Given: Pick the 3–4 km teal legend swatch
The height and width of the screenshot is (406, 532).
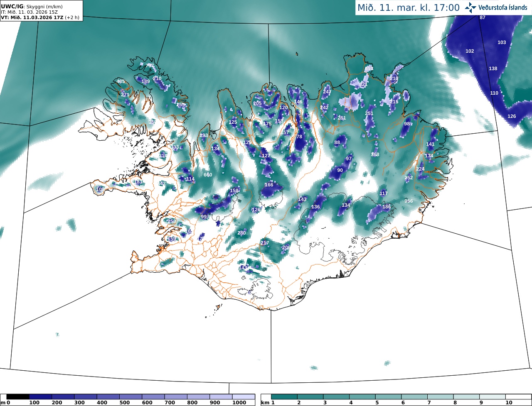Looking at the screenshot, I should pyautogui.click(x=336, y=397).
